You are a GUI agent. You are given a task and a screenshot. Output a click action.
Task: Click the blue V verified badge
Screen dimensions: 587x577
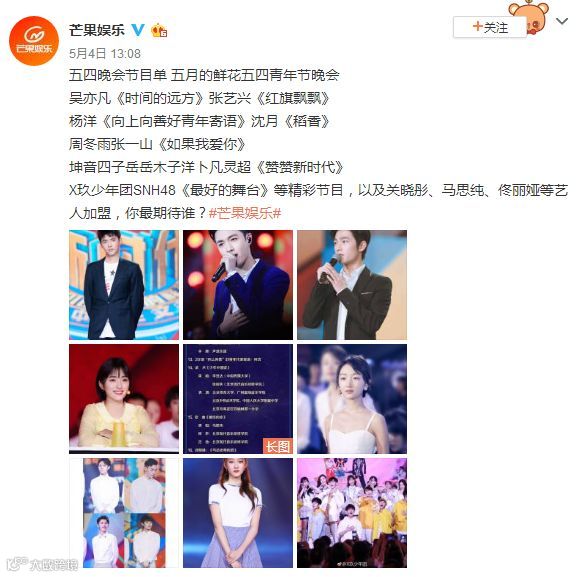(x=138, y=30)
